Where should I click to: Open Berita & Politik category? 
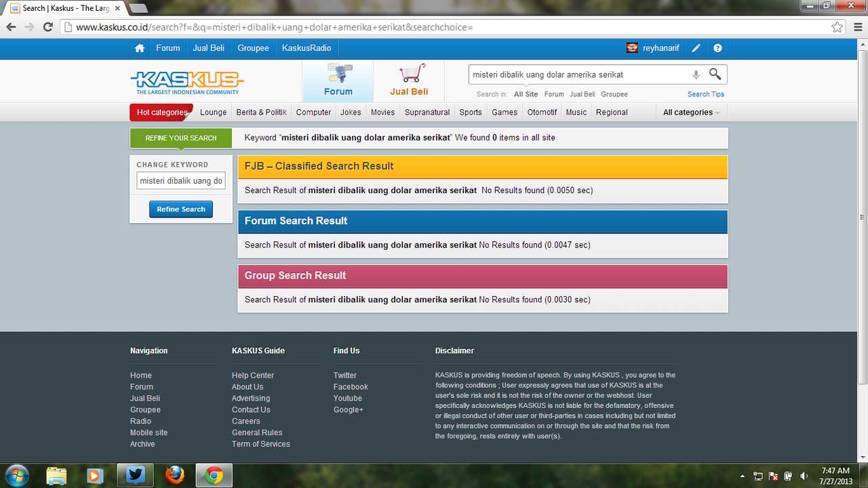click(x=262, y=113)
